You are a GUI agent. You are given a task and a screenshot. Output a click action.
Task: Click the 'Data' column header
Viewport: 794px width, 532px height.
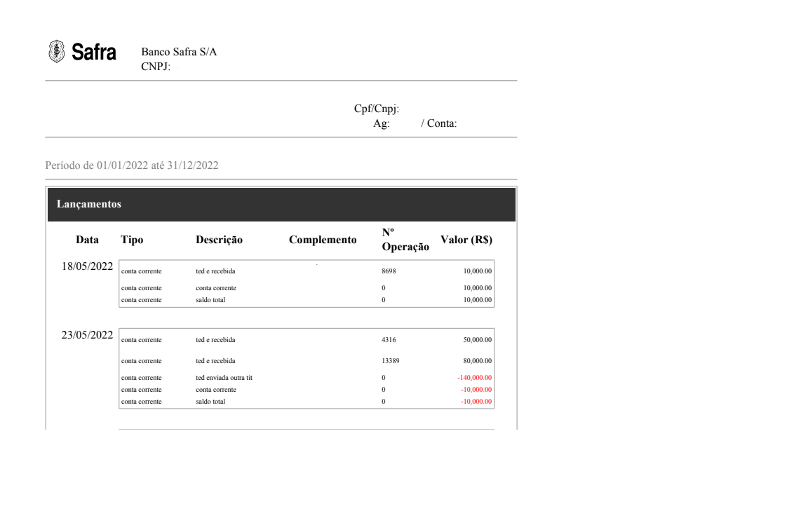point(87,240)
